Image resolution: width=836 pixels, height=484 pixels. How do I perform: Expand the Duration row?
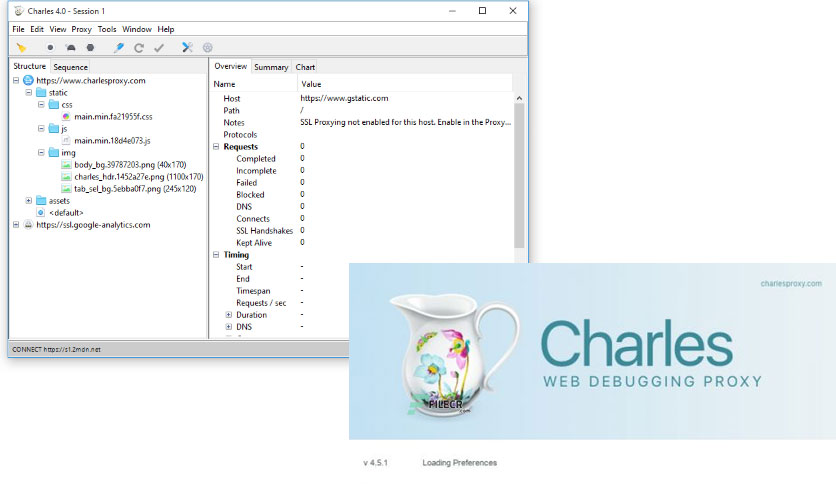click(x=229, y=315)
